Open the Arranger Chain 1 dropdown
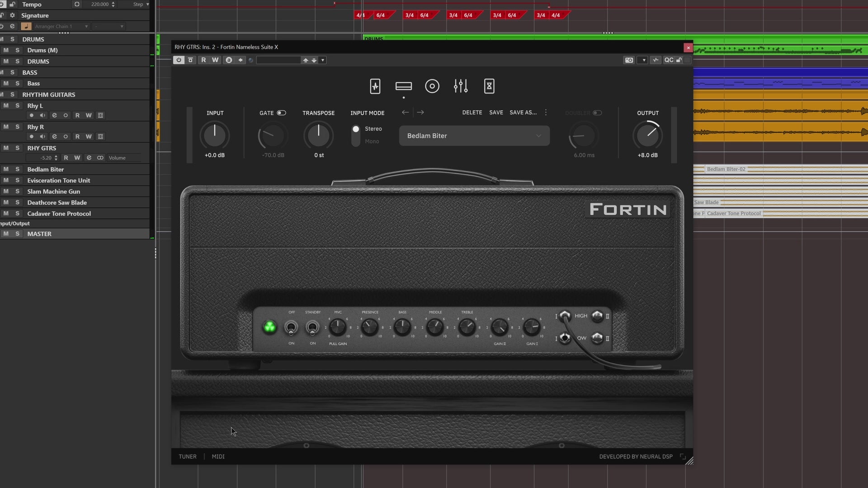The image size is (868, 488). pyautogui.click(x=61, y=27)
